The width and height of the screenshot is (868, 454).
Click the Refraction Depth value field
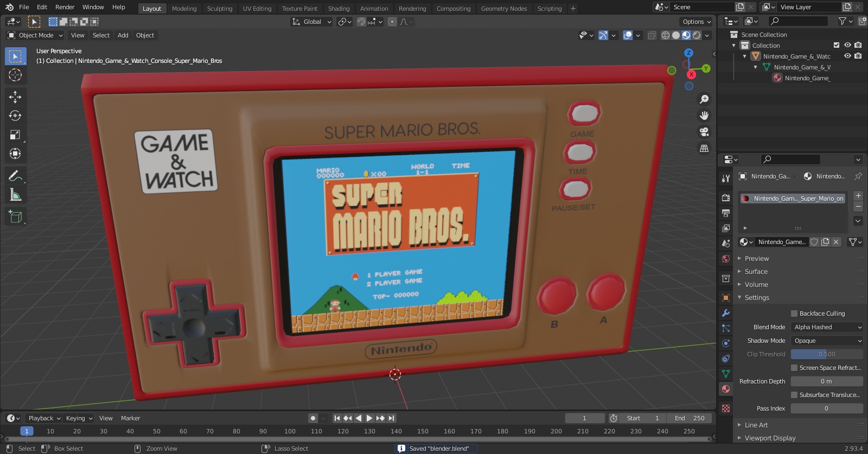point(827,381)
